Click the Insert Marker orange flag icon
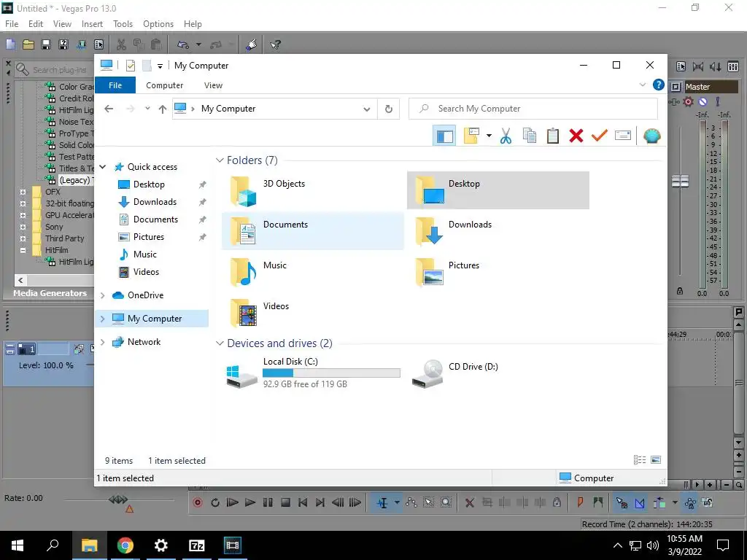 [580, 502]
